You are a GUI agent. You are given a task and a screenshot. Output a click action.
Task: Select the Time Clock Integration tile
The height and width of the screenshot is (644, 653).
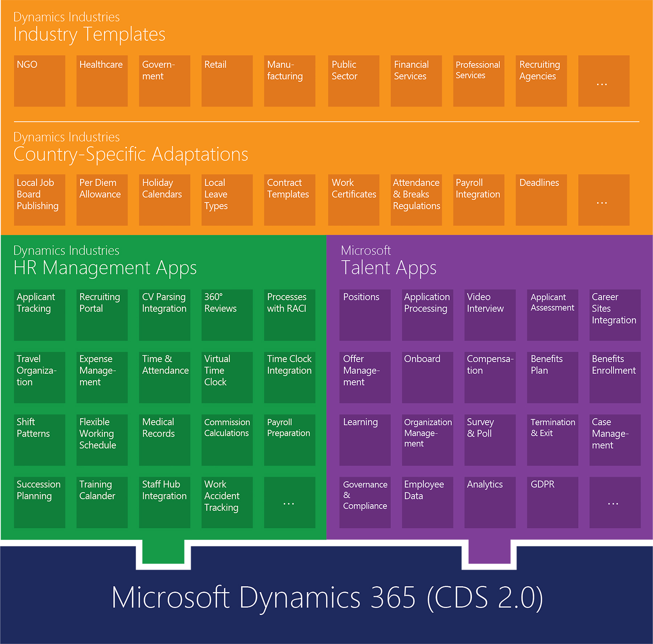click(x=289, y=378)
